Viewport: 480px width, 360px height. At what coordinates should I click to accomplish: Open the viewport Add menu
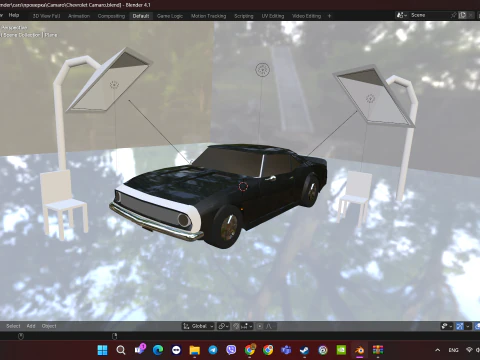[x=31, y=326]
